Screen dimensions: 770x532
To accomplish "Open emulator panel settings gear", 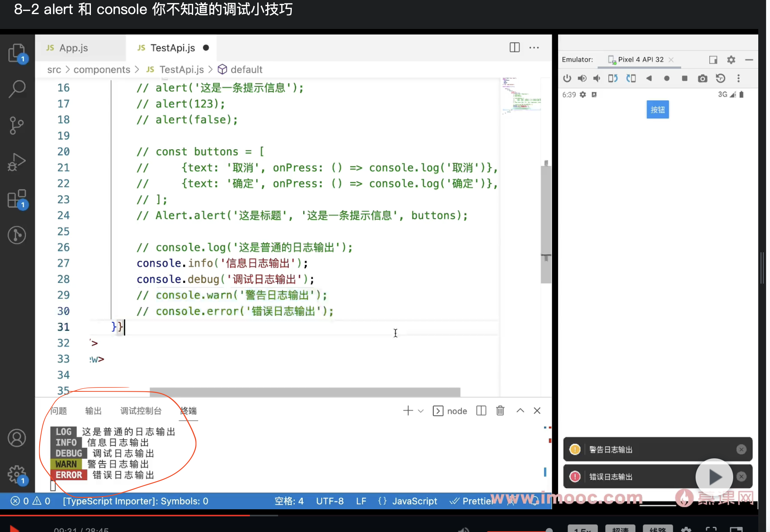I will (731, 60).
